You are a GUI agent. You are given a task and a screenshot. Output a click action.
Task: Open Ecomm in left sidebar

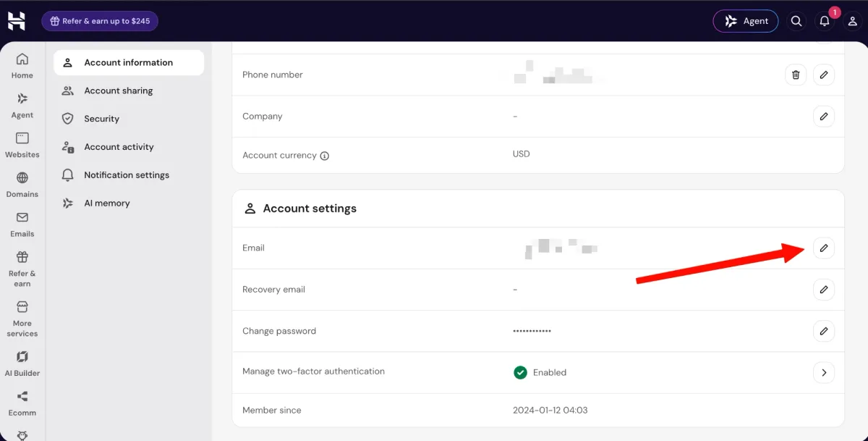pos(22,403)
